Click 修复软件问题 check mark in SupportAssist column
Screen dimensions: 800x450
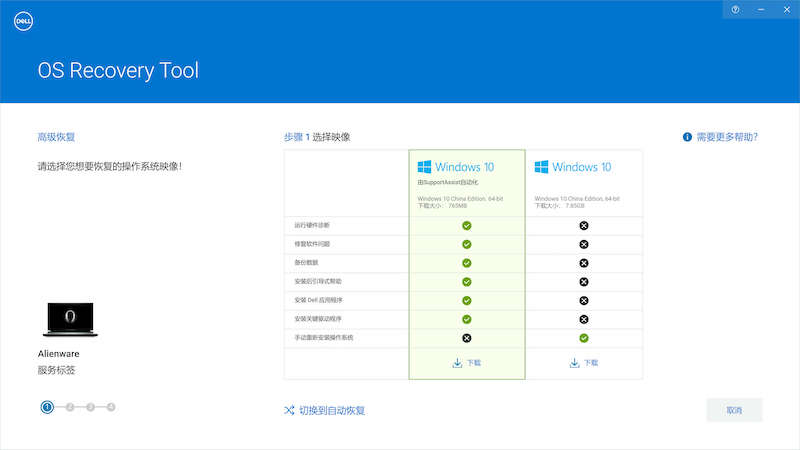(x=467, y=244)
